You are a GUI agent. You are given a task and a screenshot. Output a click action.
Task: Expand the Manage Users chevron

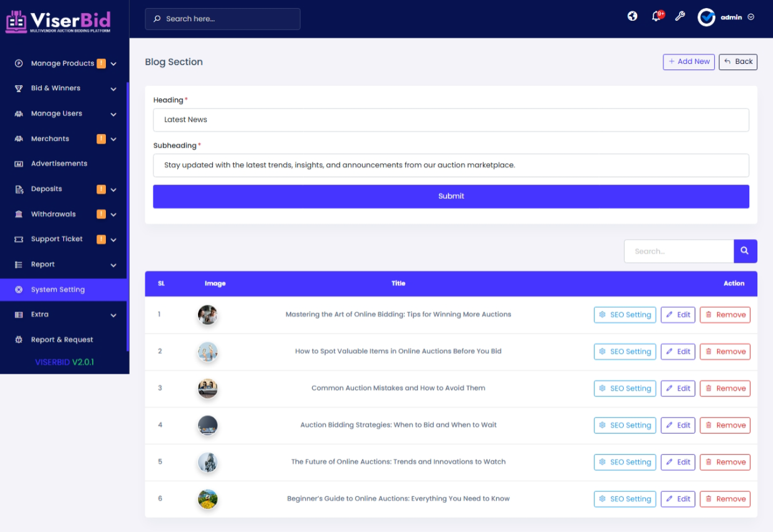tap(113, 115)
